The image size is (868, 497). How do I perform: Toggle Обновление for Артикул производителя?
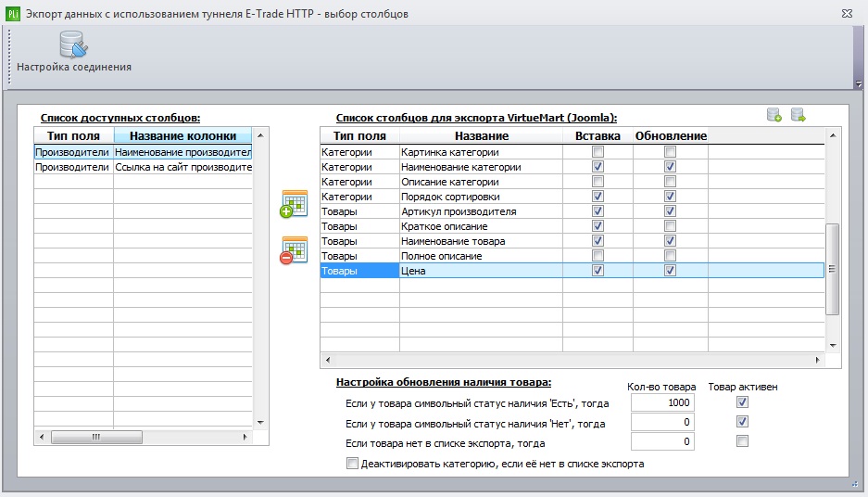[670, 211]
